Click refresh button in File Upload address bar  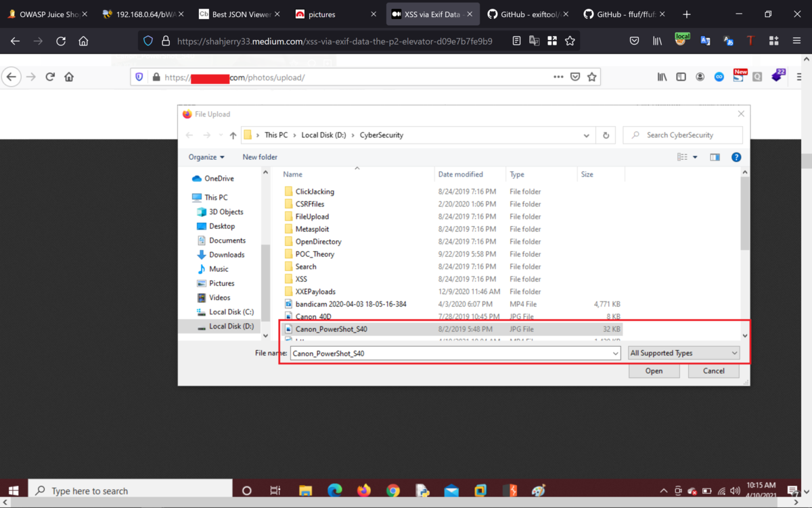pos(606,135)
